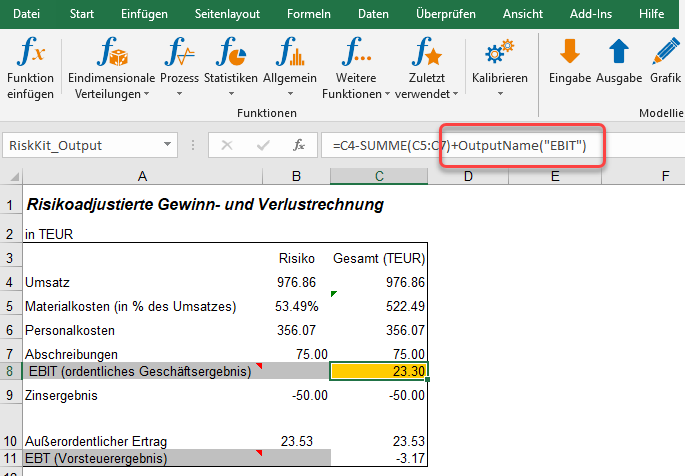The height and width of the screenshot is (476, 685).
Task: Select the EBT (Vorsteuerergebnis) cell
Action: (x=142, y=458)
